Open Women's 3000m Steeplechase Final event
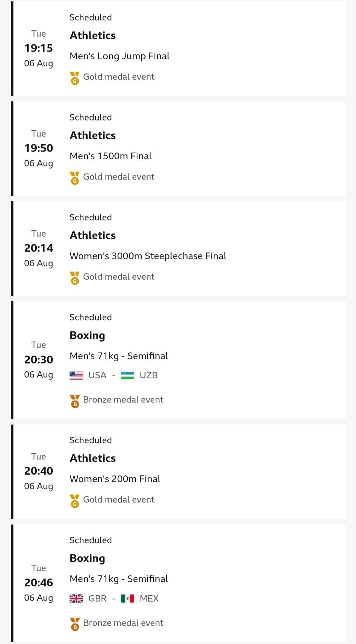Screen dimensions: 356x644 click(x=148, y=256)
